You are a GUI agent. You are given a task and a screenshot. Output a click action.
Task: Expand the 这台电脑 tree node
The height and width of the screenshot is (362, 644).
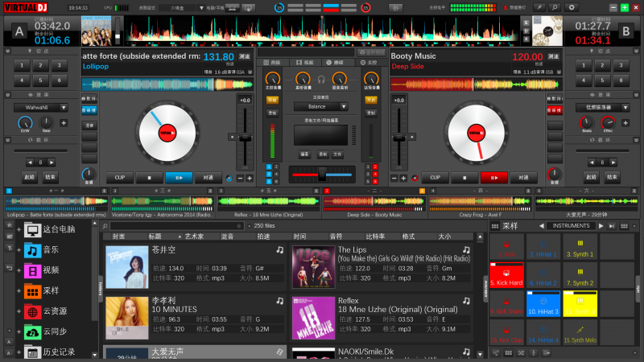(x=19, y=229)
